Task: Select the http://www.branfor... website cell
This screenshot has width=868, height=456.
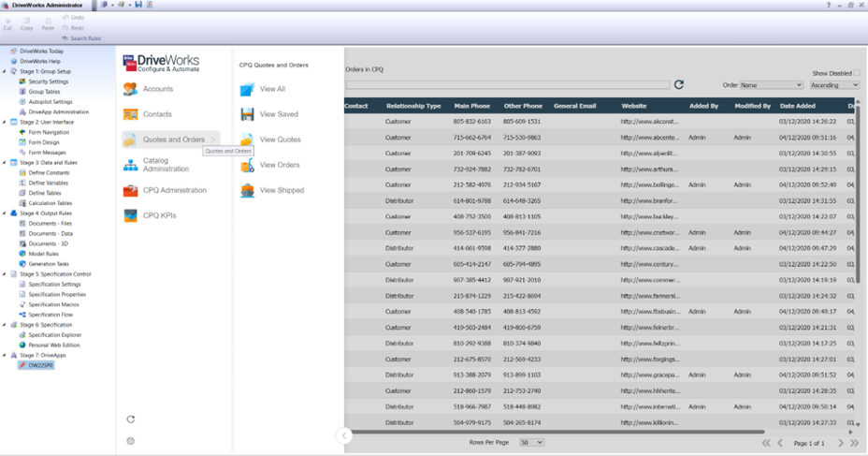Action: click(x=649, y=201)
